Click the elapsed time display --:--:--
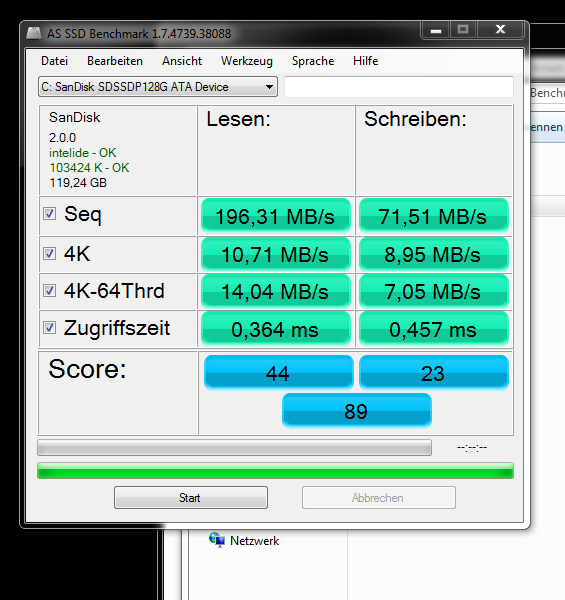Image resolution: width=565 pixels, height=600 pixels. click(x=472, y=447)
